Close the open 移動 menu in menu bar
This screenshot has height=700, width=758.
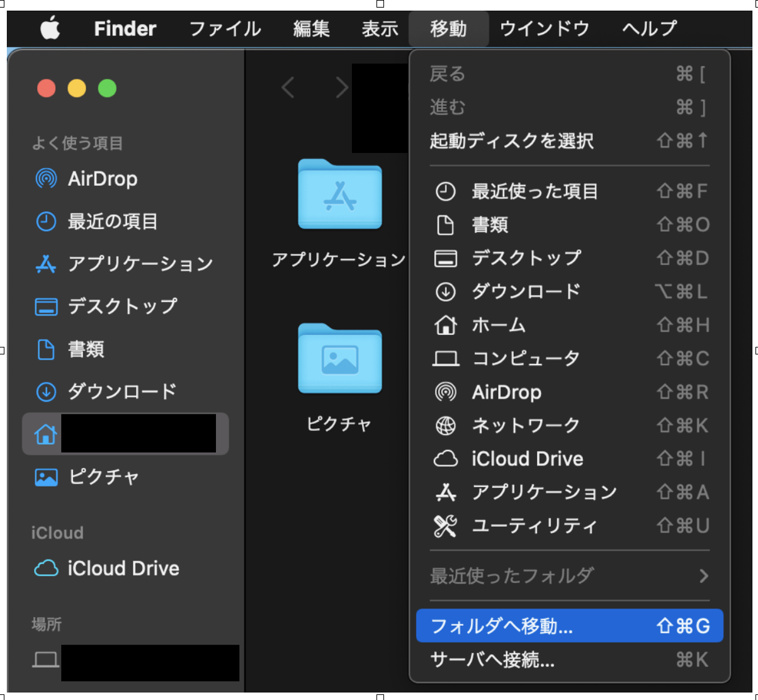[448, 29]
